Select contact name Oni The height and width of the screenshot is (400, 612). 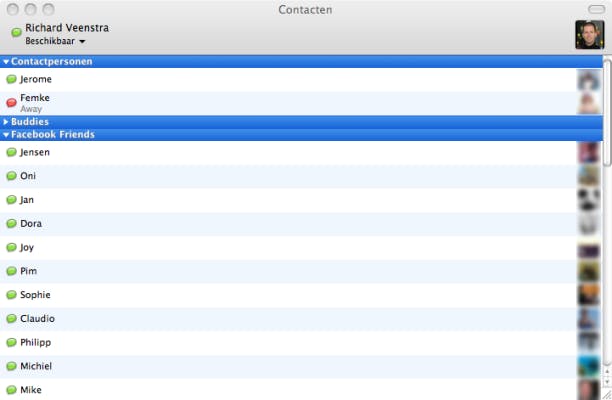coord(28,176)
